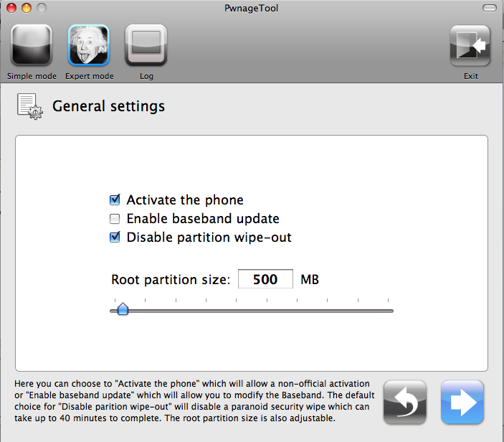Click the Exit icon
This screenshot has width=504, height=442.
coord(470,46)
